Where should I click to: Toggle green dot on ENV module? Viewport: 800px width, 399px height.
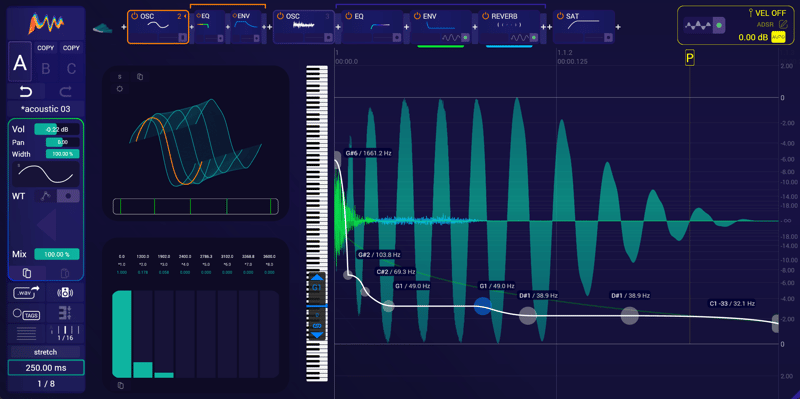465,37
